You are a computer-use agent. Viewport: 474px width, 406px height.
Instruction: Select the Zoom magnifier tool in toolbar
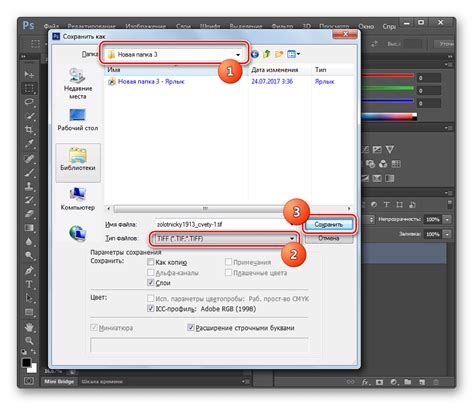pyautogui.click(x=29, y=340)
